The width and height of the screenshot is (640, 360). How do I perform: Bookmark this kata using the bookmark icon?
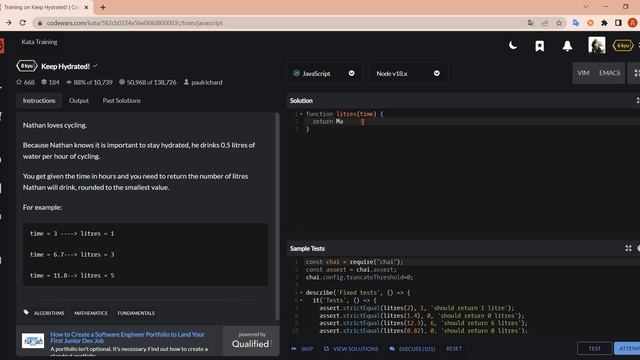click(x=540, y=46)
